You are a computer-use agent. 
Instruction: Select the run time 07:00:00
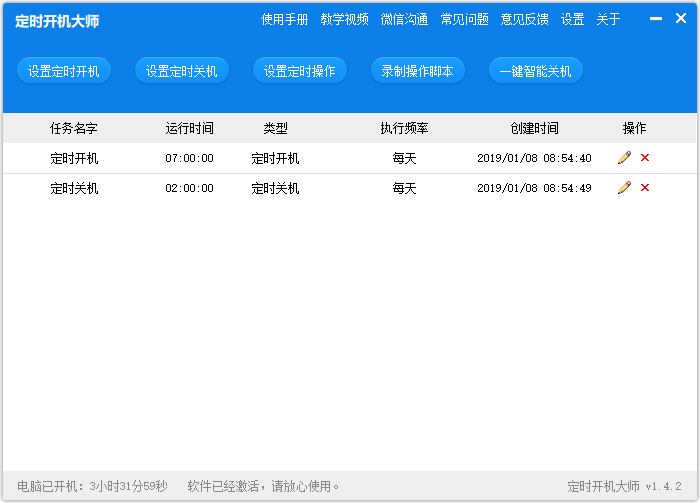[189, 158]
